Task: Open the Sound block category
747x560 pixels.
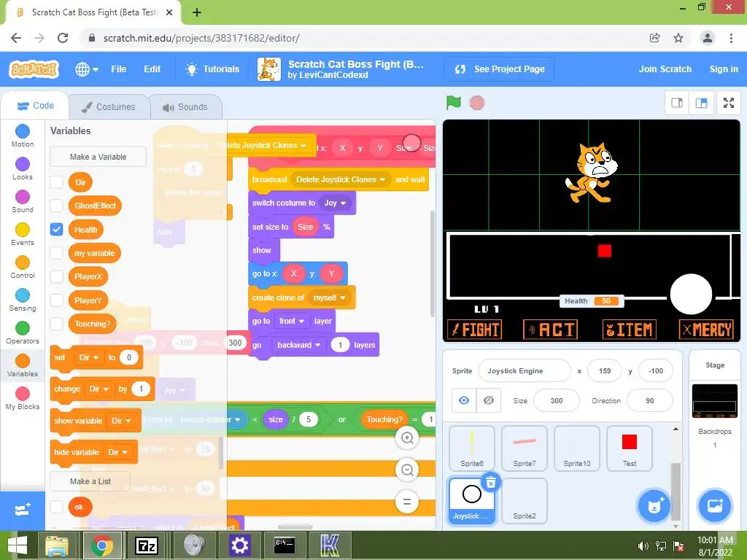Action: pyautogui.click(x=23, y=202)
